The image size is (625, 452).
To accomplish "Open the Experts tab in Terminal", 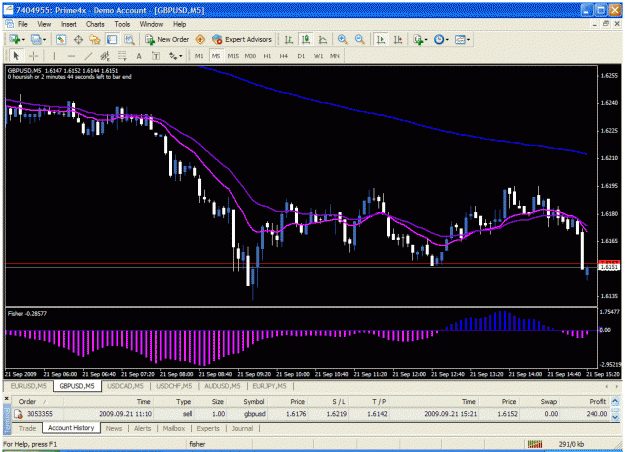I will tap(208, 428).
